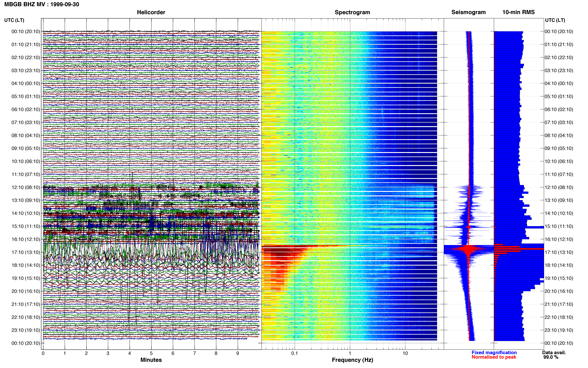Click '15:10 (11:10)' on the right time axis
Image resolution: width=588 pixels, height=368 pixels.
(559, 226)
